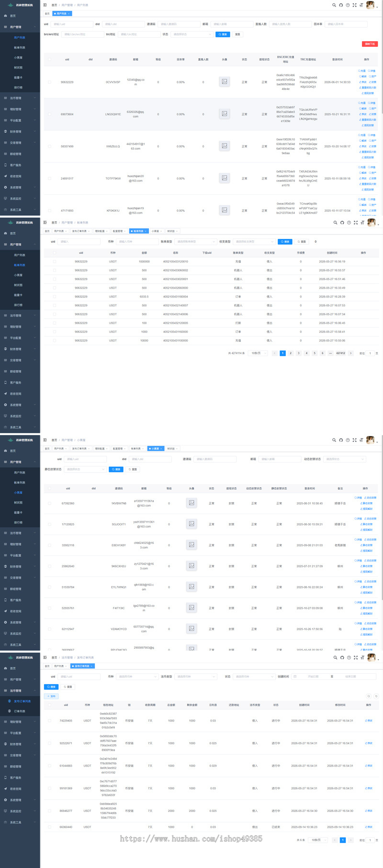Go to page 2 in 账单列表 pagination

[x=291, y=353]
